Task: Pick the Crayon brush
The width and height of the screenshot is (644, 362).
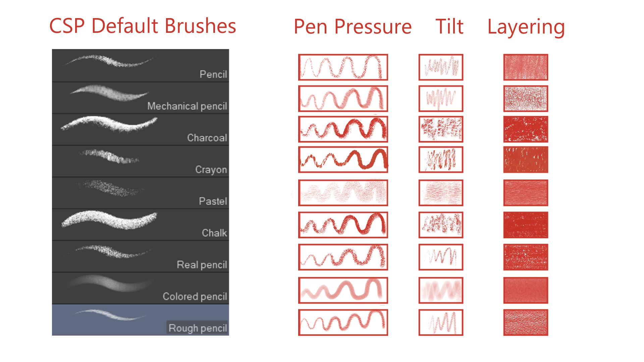Action: [140, 161]
